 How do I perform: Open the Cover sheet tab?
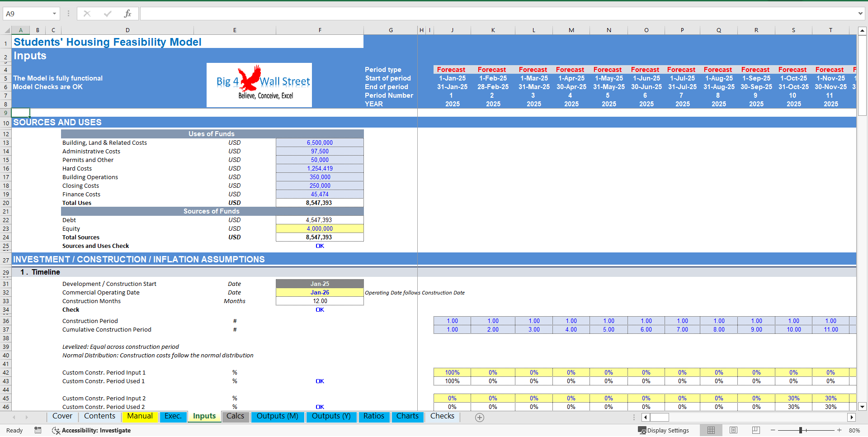coord(62,416)
